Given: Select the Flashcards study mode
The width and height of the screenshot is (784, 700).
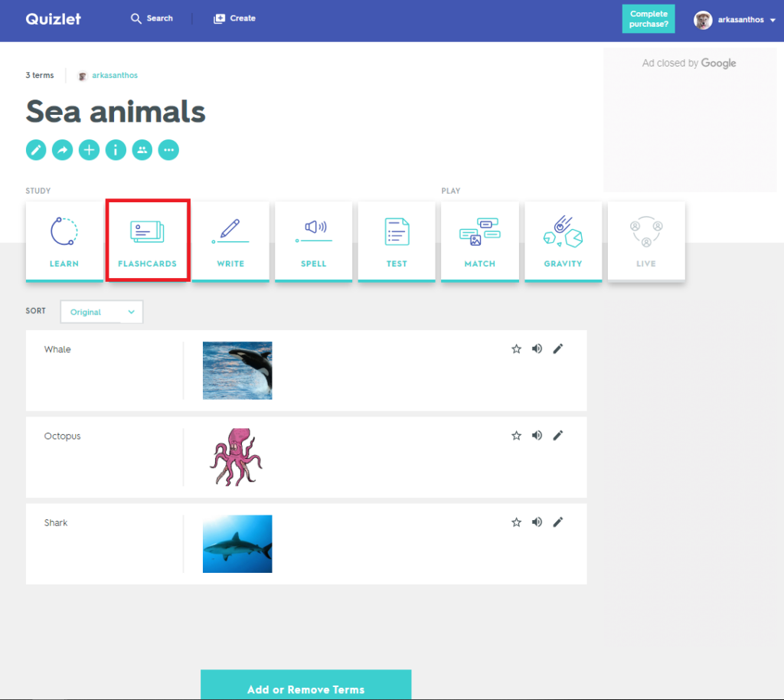Looking at the screenshot, I should pos(147,240).
